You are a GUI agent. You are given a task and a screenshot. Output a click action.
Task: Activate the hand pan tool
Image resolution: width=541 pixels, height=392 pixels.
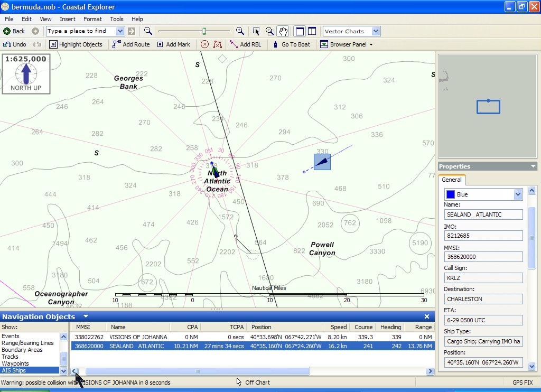point(283,31)
